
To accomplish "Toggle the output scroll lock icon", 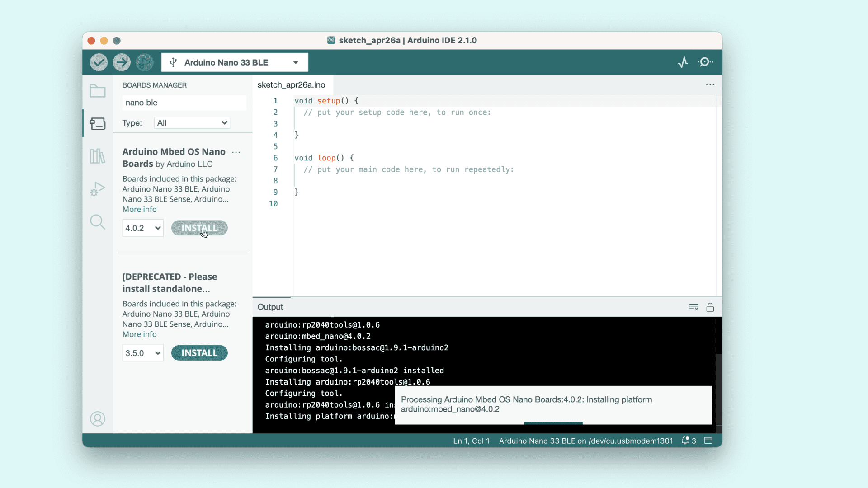I will point(710,307).
